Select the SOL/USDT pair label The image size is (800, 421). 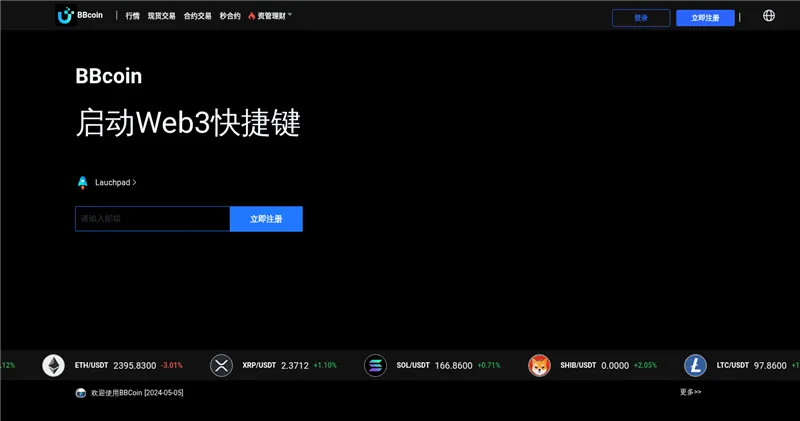[x=413, y=365]
